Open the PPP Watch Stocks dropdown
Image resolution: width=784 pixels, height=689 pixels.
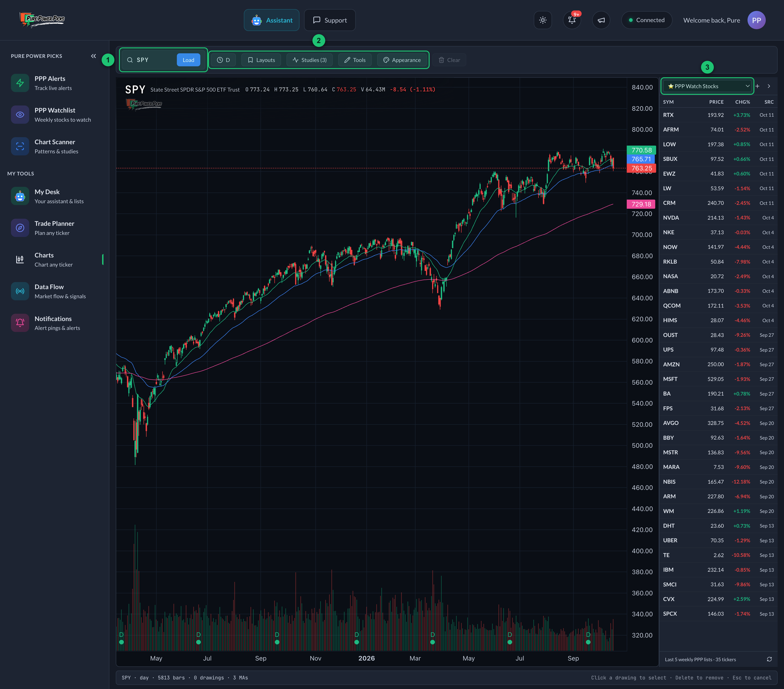[x=707, y=86]
